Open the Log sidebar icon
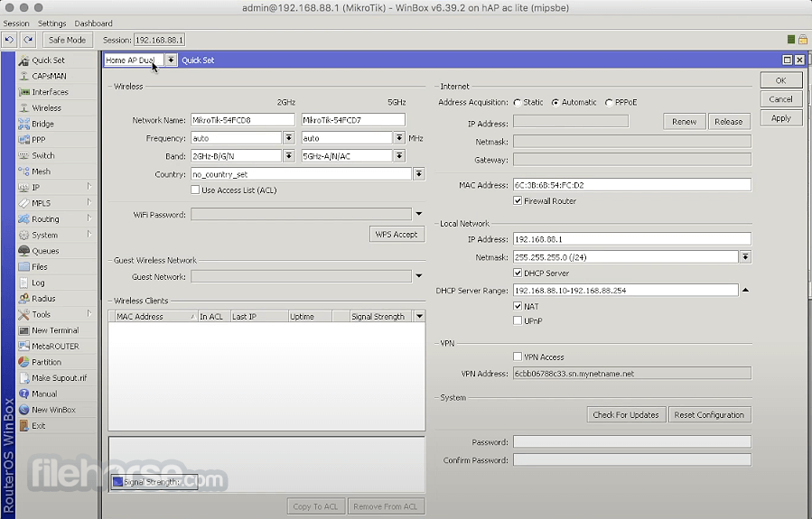The image size is (812, 519). tap(23, 283)
